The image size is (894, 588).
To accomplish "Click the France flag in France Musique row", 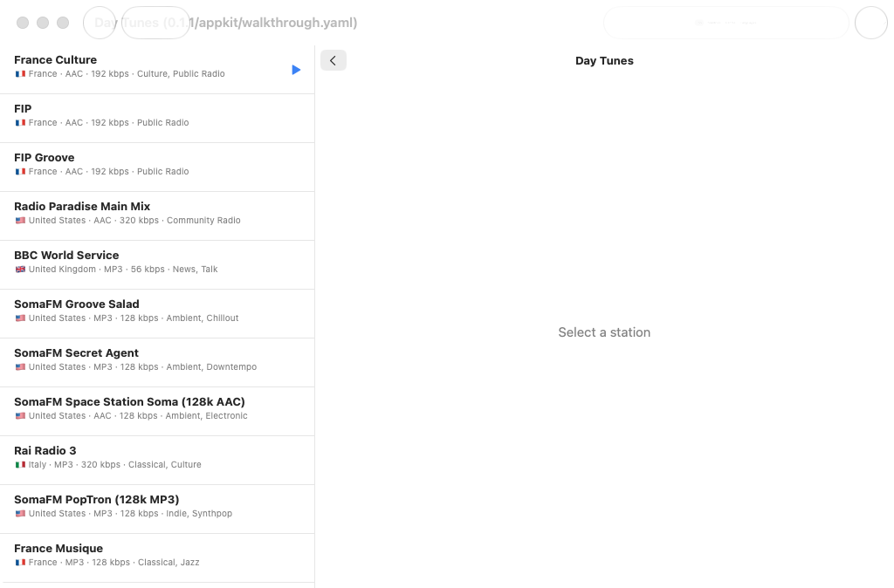I will point(20,563).
